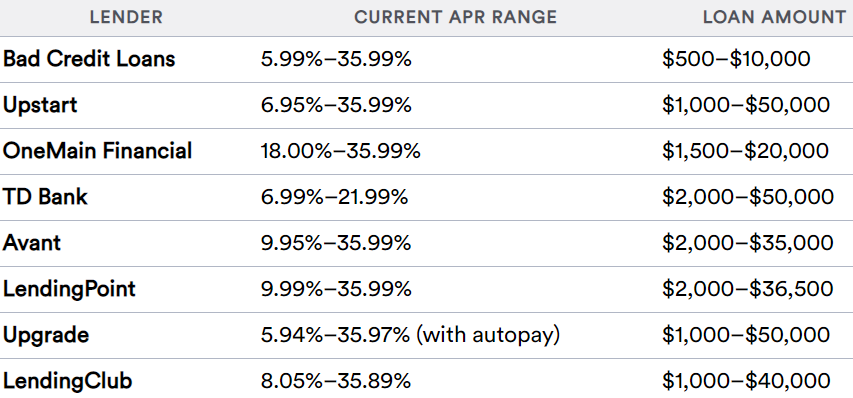The image size is (853, 398).
Task: Select the $1,000–$40,000 loan amount
Action: [746, 381]
